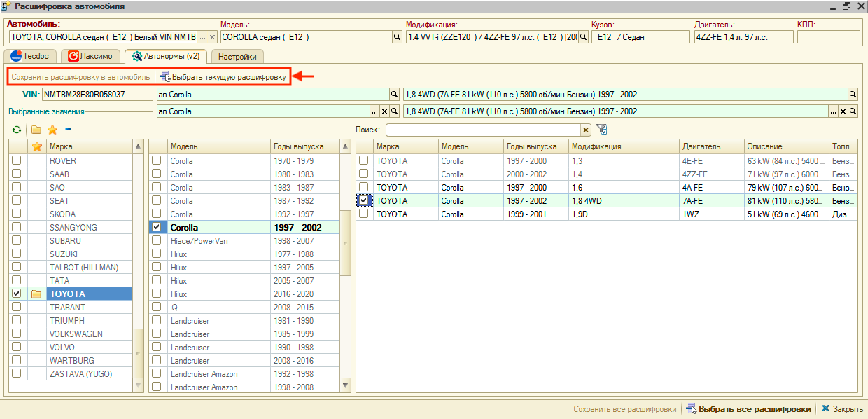Click the blue minus toolbar icon

(x=69, y=130)
